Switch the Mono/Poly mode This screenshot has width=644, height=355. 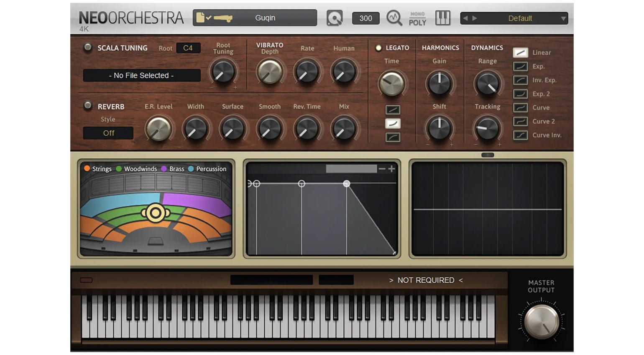[x=417, y=18]
